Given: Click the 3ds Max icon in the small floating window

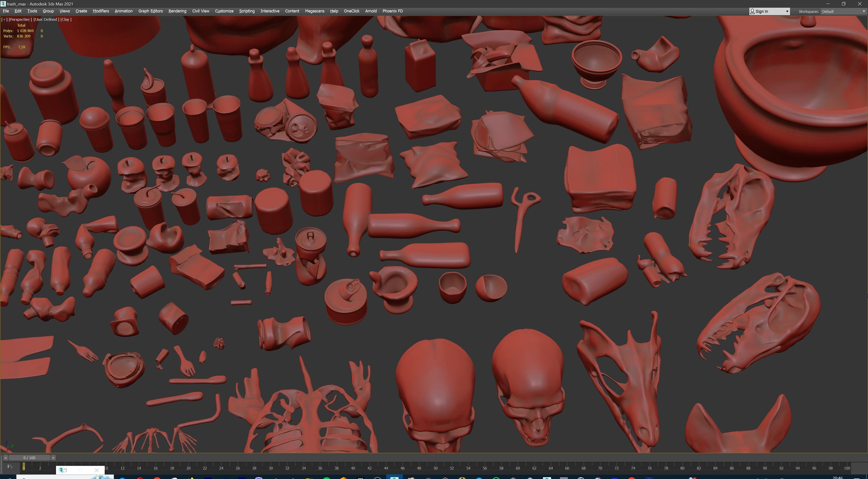Looking at the screenshot, I should coord(61,470).
